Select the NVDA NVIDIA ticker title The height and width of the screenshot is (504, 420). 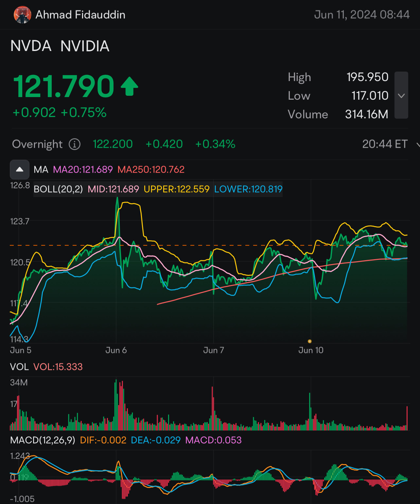pyautogui.click(x=60, y=46)
